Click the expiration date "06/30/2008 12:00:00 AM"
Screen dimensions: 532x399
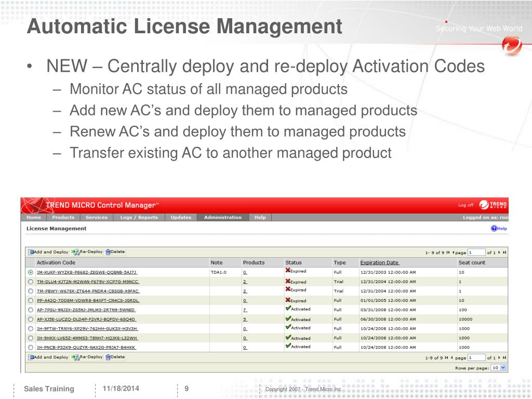click(388, 320)
